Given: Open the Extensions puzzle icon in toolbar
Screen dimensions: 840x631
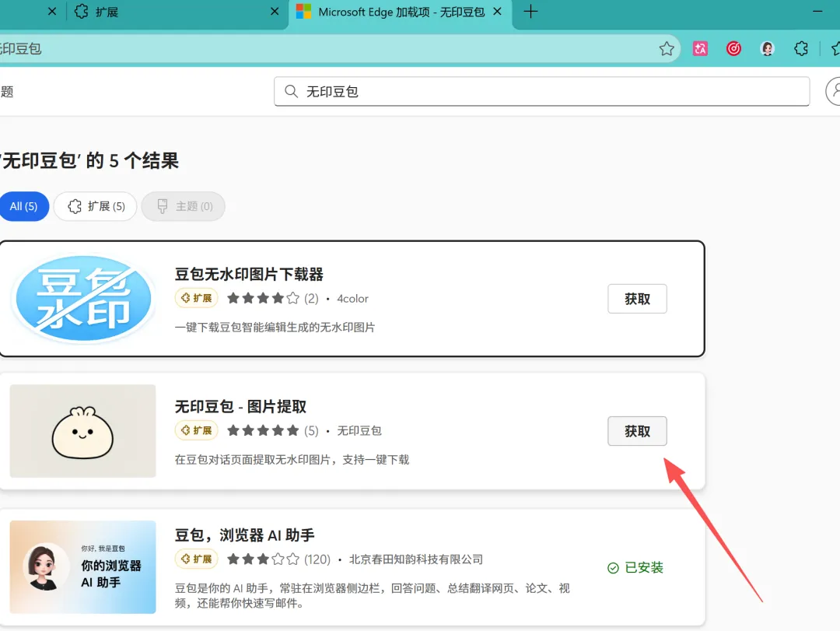Looking at the screenshot, I should click(x=801, y=49).
